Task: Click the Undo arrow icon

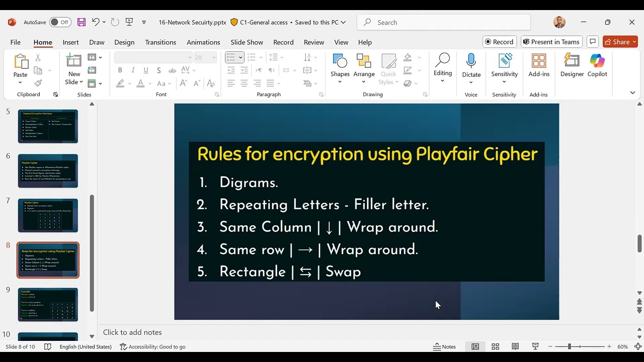Action: click(x=96, y=22)
